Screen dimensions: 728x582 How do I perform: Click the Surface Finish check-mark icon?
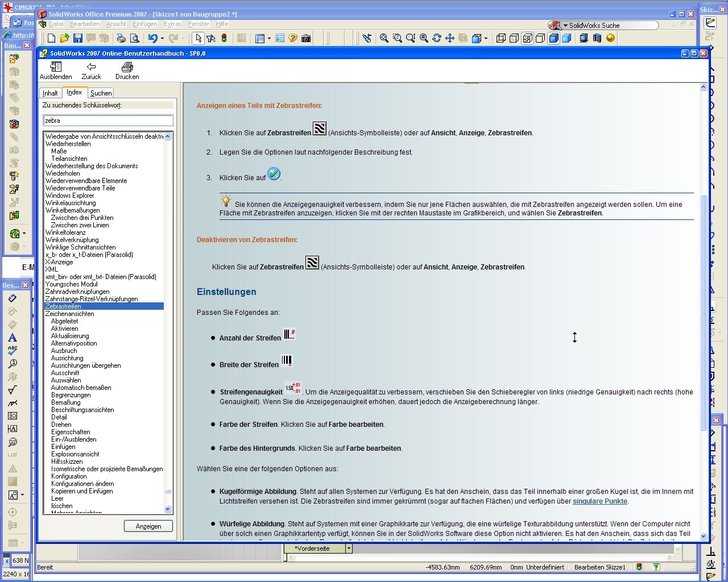click(x=13, y=390)
